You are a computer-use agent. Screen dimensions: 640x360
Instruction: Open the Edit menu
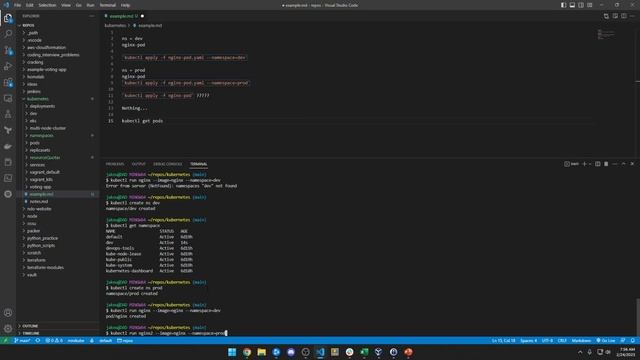pos(29,5)
